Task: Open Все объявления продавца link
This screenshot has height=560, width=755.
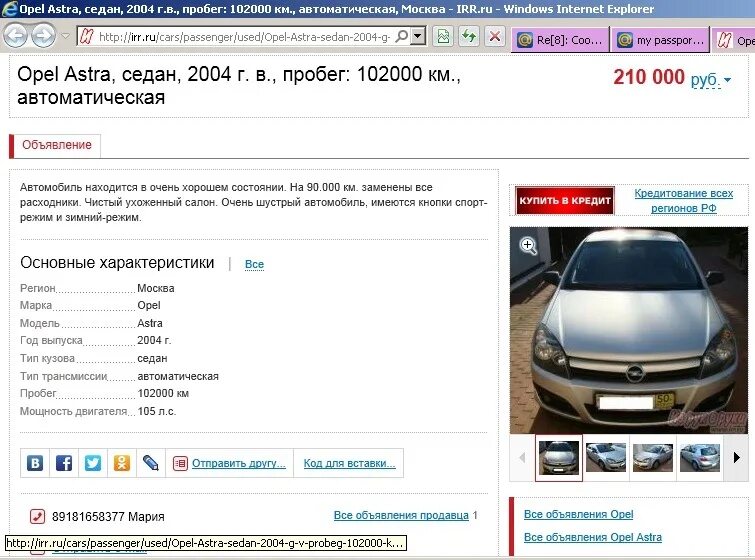Action: click(x=401, y=515)
